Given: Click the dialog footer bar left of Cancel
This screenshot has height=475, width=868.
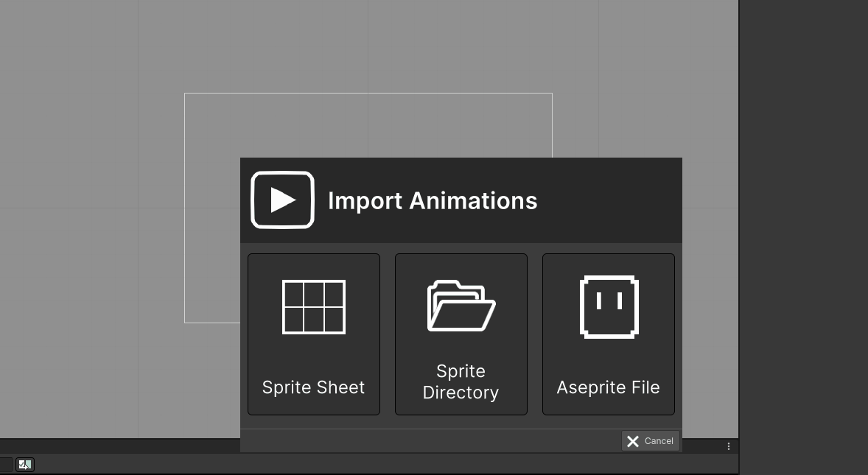Looking at the screenshot, I should tap(430, 441).
